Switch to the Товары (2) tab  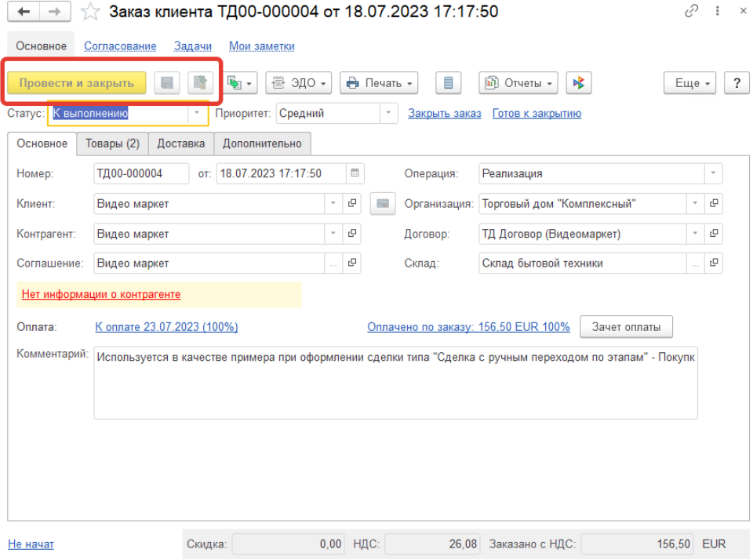(x=112, y=144)
